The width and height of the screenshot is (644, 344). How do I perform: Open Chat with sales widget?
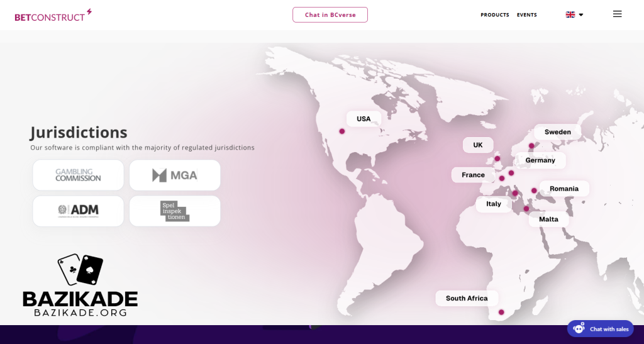tap(601, 329)
